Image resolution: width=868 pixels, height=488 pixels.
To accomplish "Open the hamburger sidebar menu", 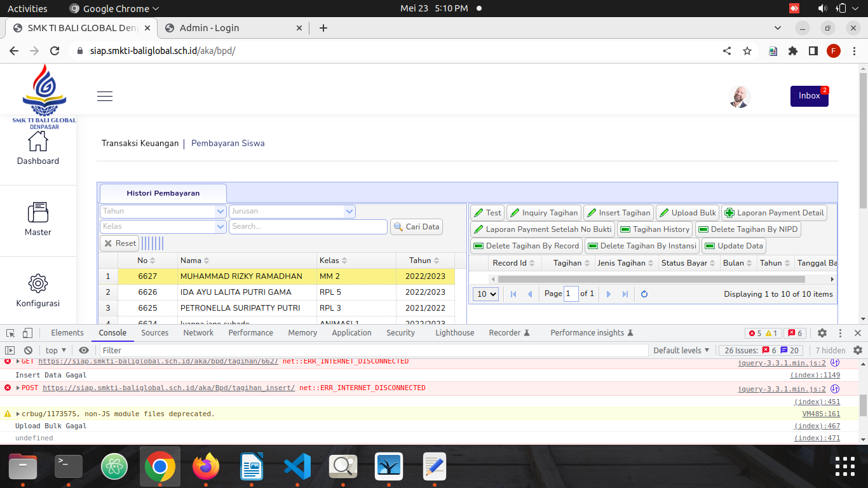I will (105, 97).
